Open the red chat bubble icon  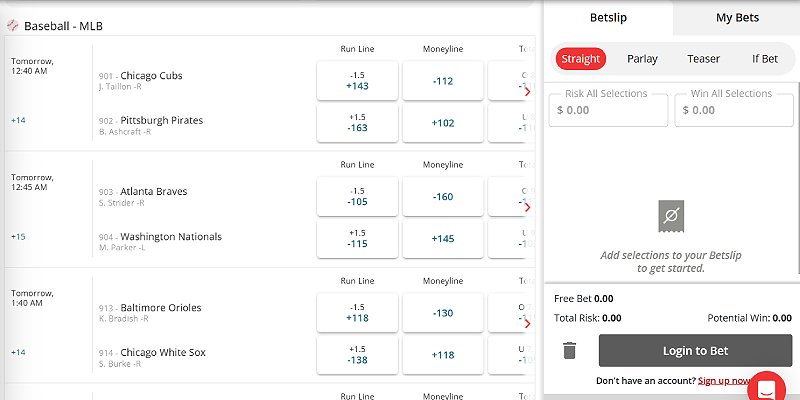pyautogui.click(x=768, y=387)
